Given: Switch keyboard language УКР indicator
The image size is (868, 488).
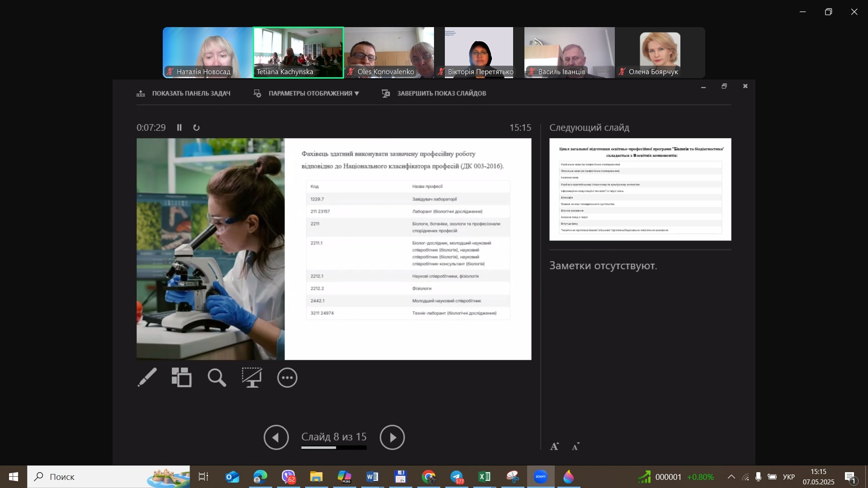Looking at the screenshot, I should pos(788,477).
